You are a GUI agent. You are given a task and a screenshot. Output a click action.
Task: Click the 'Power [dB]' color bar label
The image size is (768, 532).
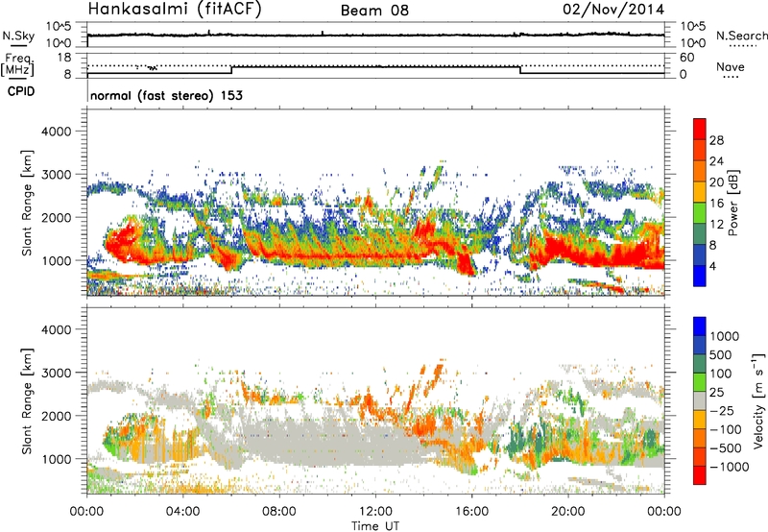coord(733,203)
